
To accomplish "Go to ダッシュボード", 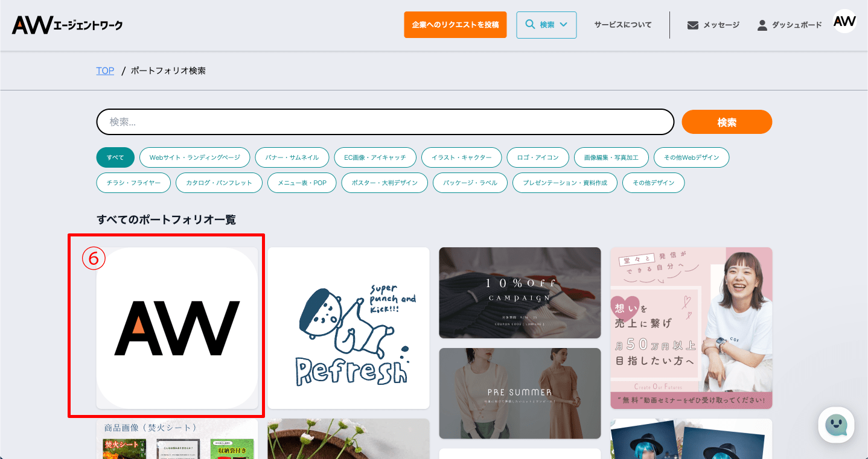I will pos(790,25).
